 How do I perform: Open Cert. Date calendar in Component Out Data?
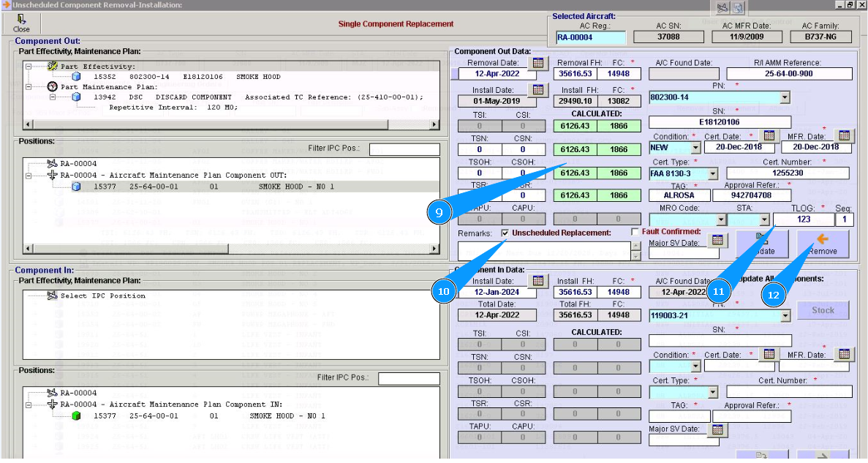click(x=768, y=136)
